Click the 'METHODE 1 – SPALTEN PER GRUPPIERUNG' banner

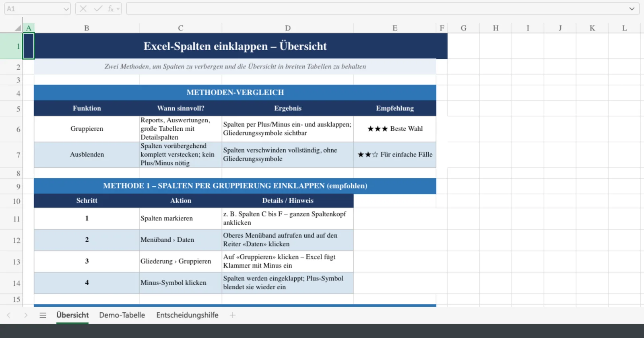[x=235, y=186]
